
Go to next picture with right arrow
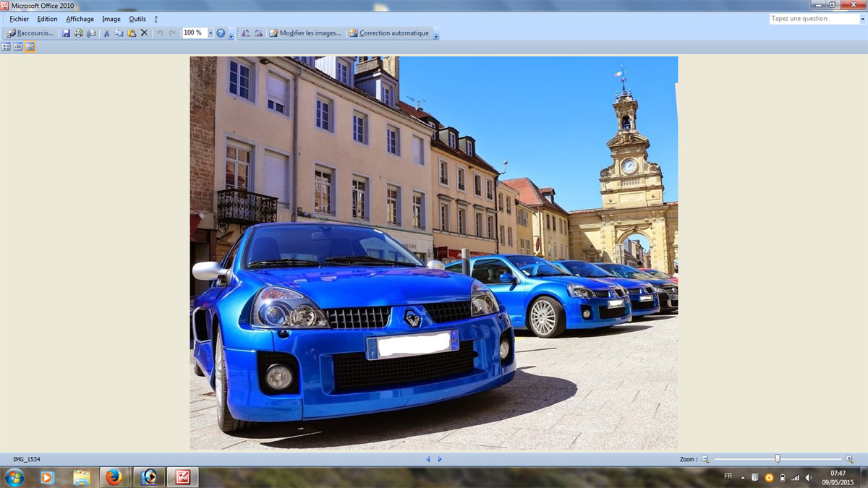(440, 459)
